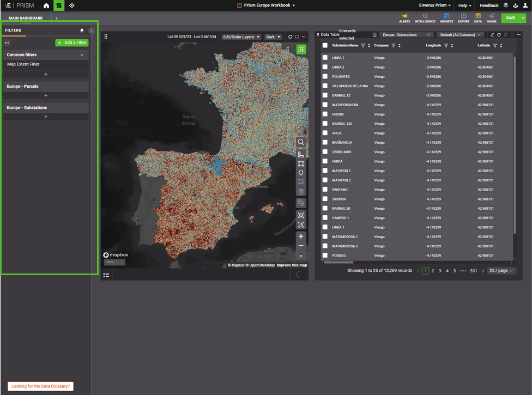Select the map measure line tool

pyautogui.click(x=300, y=155)
